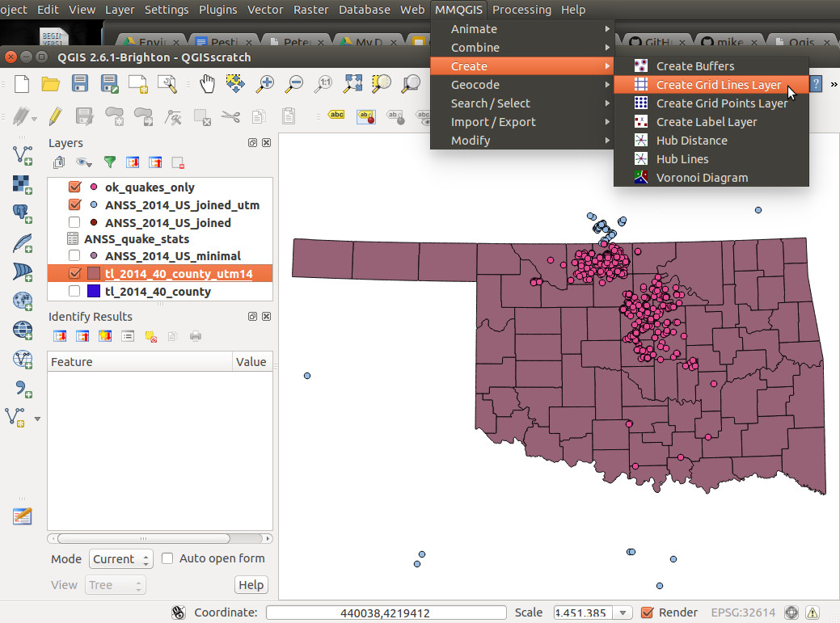The image size is (840, 623).
Task: Click the New Project icon
Action: pyautogui.click(x=23, y=84)
